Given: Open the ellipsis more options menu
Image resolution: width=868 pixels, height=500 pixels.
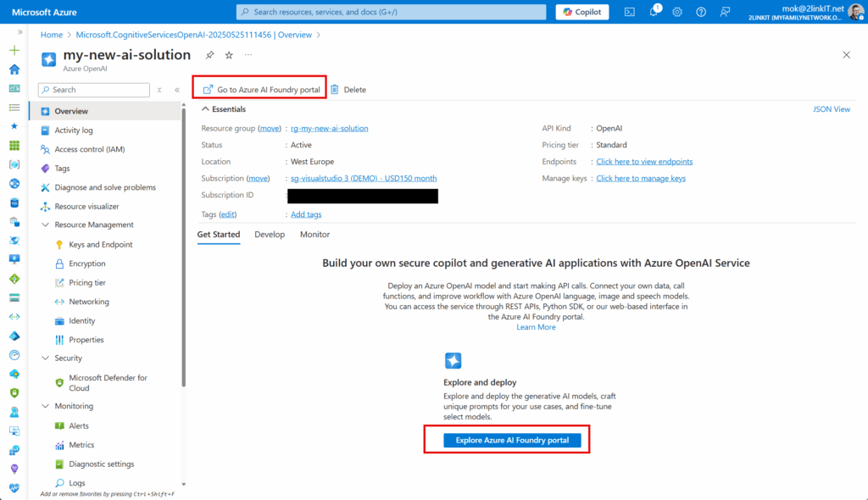Looking at the screenshot, I should tap(248, 55).
